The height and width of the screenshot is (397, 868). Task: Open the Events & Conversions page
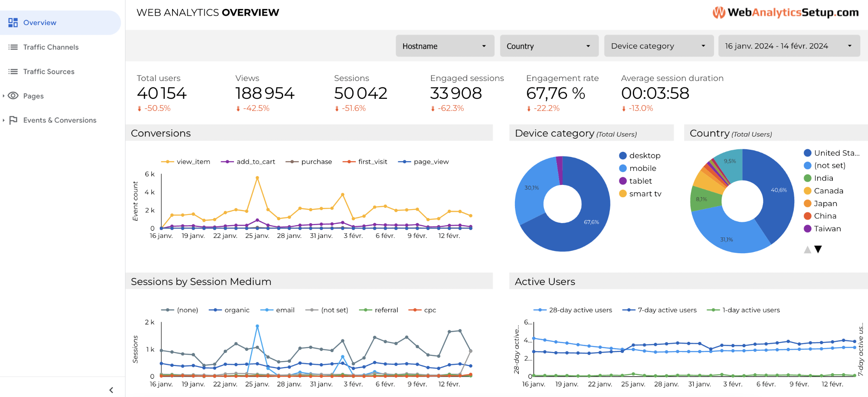coord(60,120)
